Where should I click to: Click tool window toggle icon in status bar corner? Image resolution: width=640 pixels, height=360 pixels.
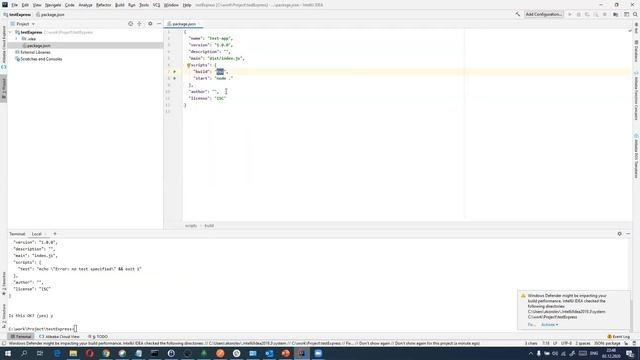(4, 344)
